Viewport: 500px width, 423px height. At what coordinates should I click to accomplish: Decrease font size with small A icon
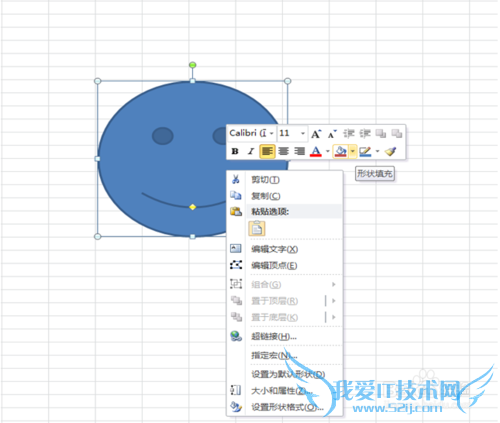point(332,134)
